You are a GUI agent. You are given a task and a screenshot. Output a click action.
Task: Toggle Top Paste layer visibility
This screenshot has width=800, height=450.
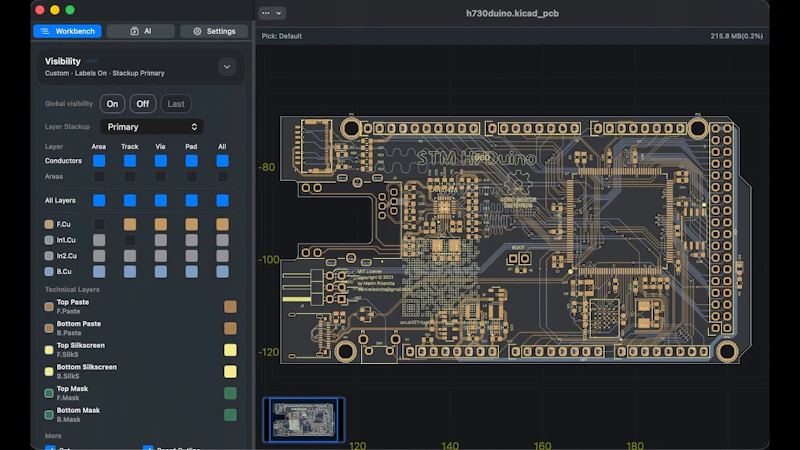[230, 307]
